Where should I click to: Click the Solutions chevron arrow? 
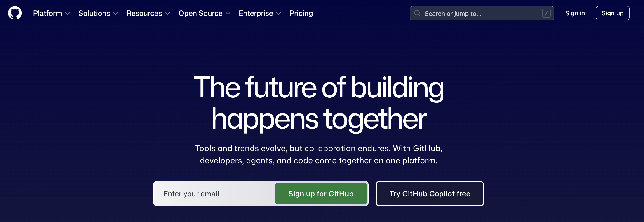click(x=115, y=14)
